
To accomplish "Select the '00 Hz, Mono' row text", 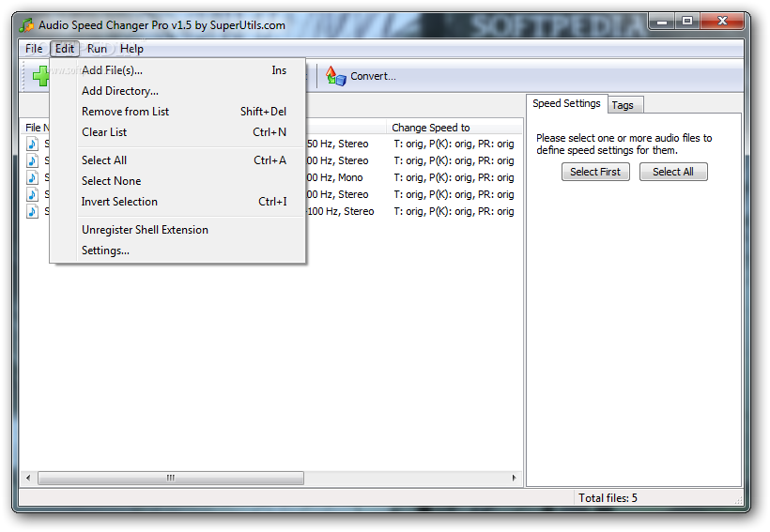I will [x=334, y=177].
